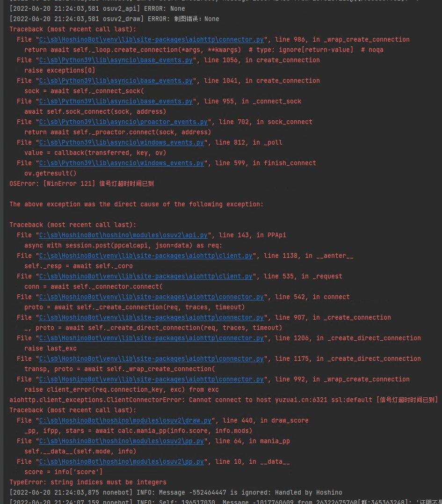Open the osuv2 draw.py file link
This screenshot has width=442, height=504.
click(125, 420)
